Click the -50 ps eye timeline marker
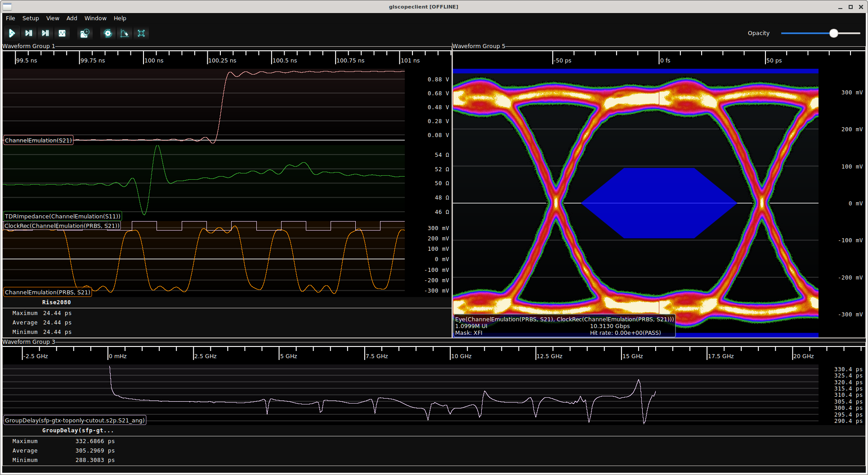 click(x=562, y=61)
